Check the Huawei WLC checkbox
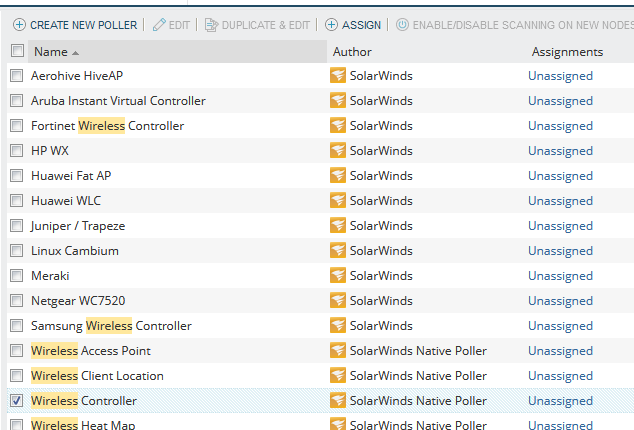Screen dimensions: 634x430 coord(17,201)
